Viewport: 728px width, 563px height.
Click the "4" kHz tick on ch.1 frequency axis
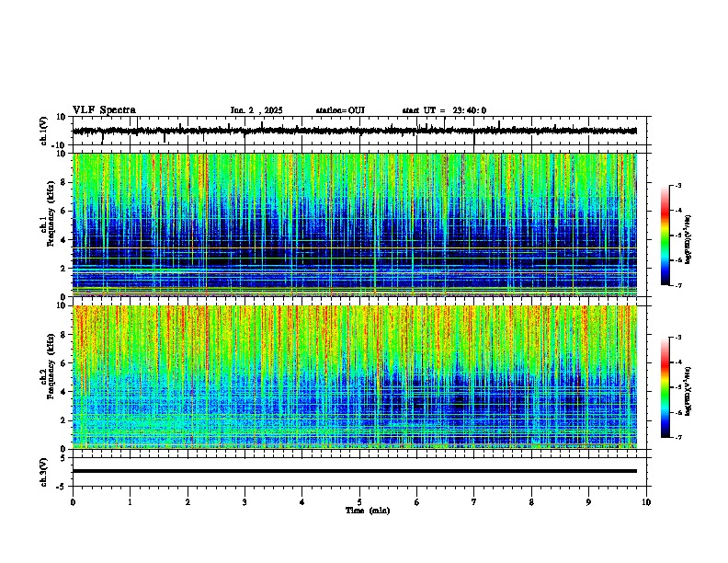point(64,240)
